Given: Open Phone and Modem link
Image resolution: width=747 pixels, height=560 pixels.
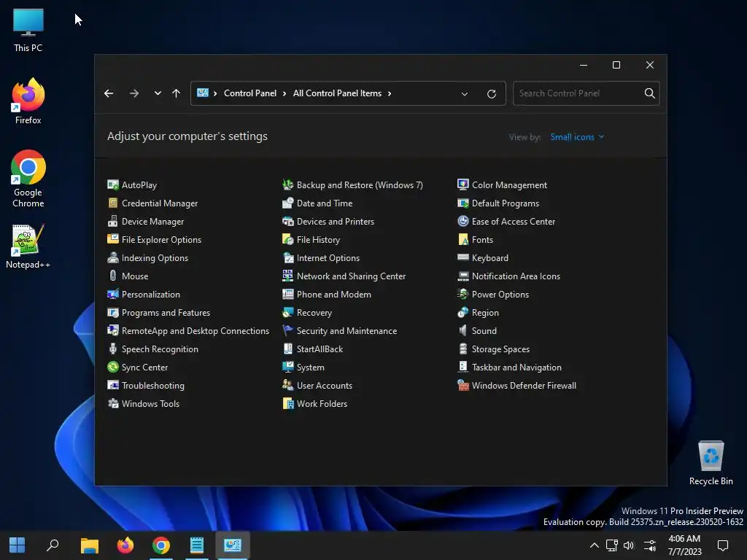Looking at the screenshot, I should (334, 295).
